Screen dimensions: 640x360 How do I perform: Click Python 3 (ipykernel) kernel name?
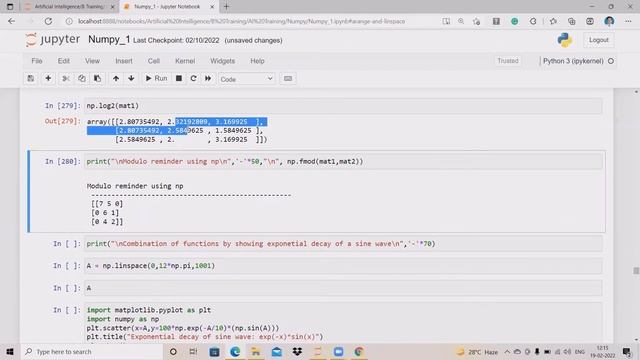[573, 61]
